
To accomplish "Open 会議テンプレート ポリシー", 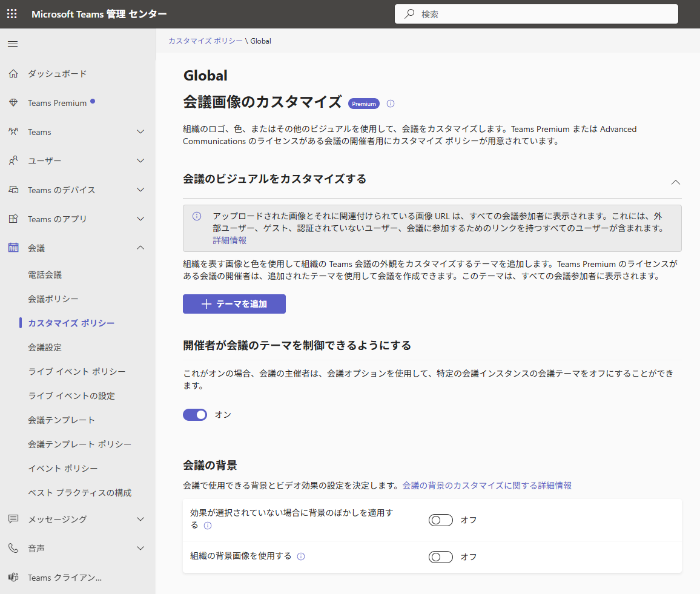I will (x=80, y=444).
